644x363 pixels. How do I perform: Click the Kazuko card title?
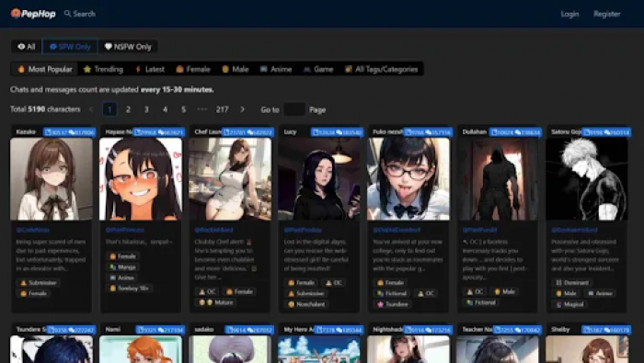point(26,131)
